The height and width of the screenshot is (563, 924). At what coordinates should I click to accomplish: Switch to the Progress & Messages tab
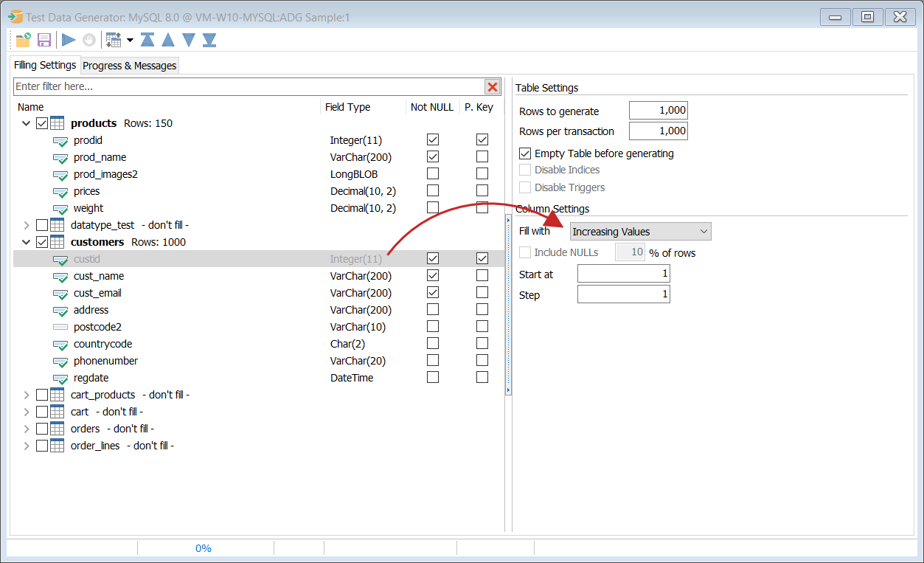(x=129, y=65)
